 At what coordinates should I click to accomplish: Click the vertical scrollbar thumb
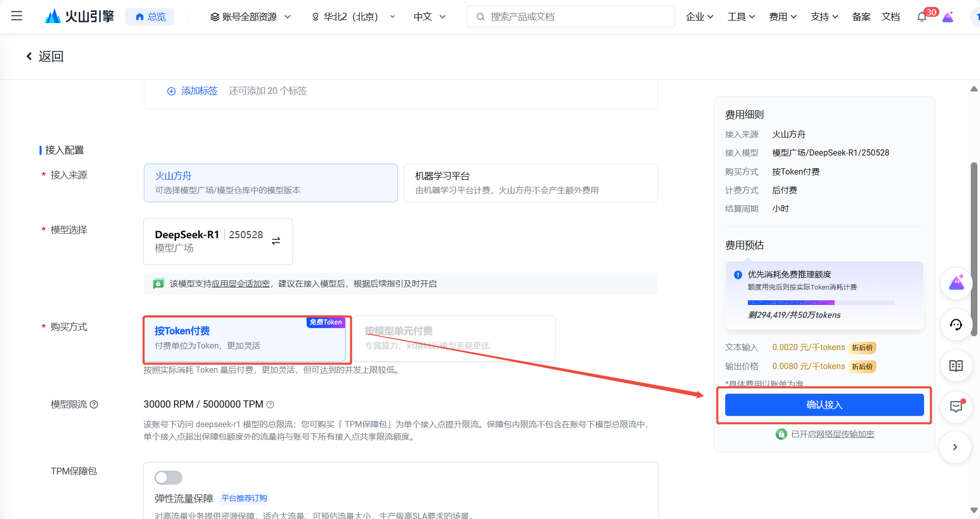(x=974, y=249)
